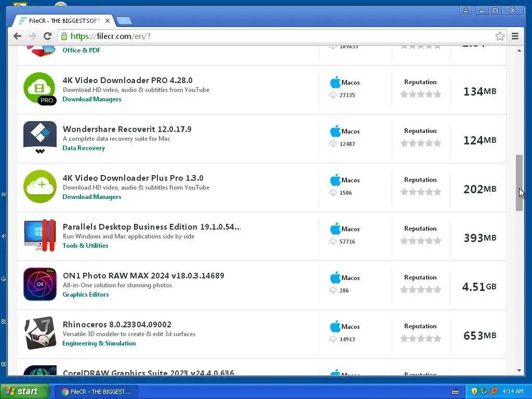Click the scrollbar up arrow

519,50
